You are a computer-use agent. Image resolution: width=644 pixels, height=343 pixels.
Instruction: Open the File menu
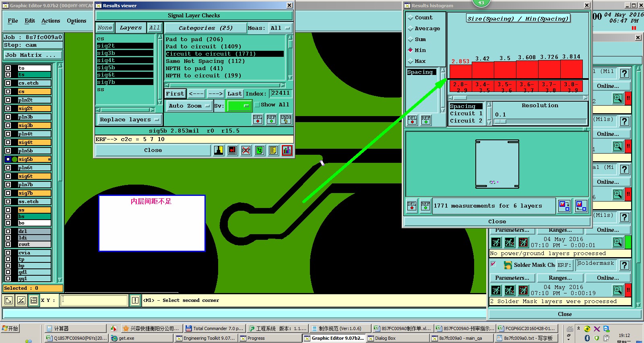click(13, 21)
